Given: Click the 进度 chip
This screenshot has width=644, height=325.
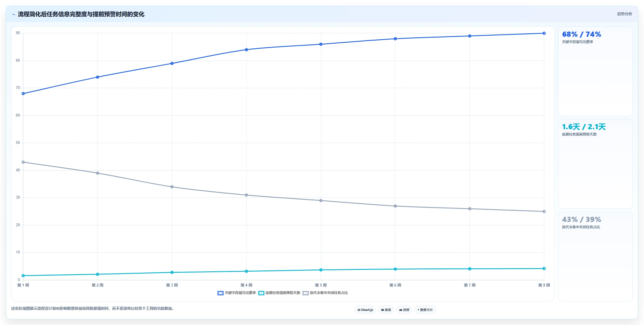Looking at the screenshot, I should 404,310.
